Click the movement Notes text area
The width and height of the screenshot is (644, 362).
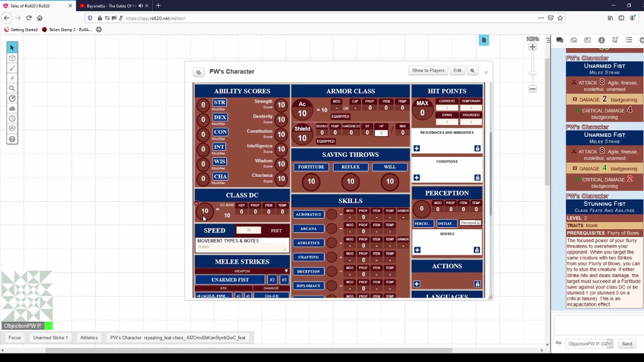(242, 247)
